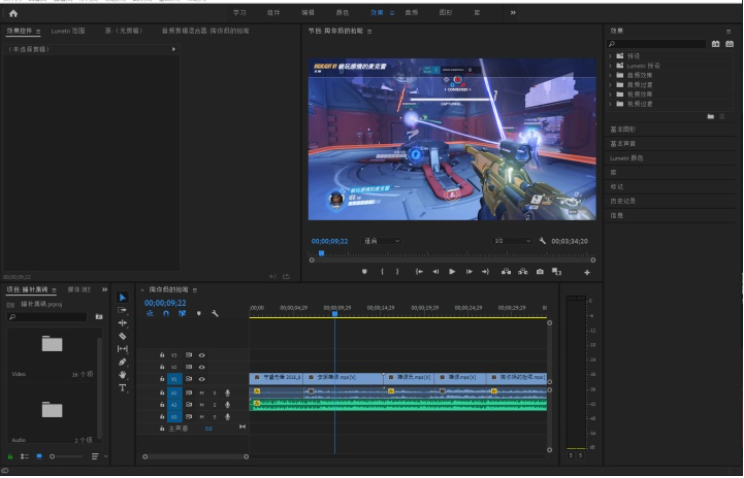
Task: Toggle lock on the V1 track
Action: (x=162, y=379)
